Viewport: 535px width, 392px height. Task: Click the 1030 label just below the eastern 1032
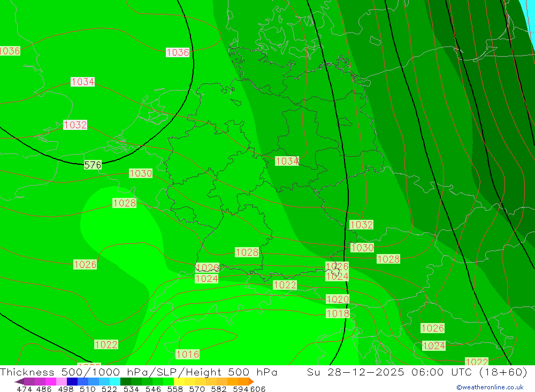pos(362,248)
